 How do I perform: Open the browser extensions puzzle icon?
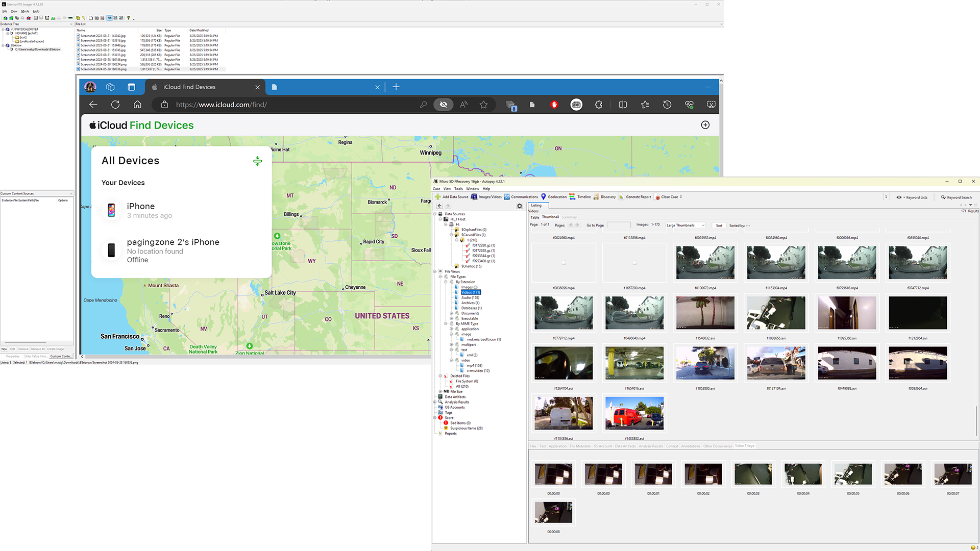[x=599, y=105]
